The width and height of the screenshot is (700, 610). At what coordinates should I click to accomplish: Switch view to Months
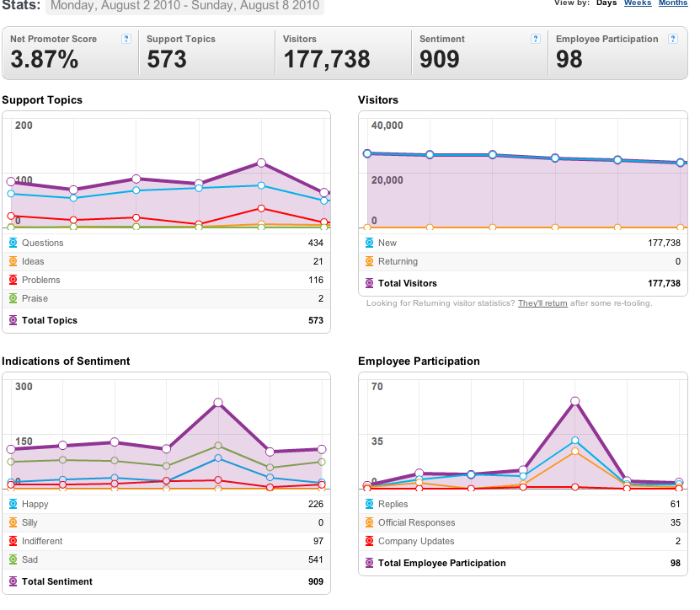[x=673, y=3]
